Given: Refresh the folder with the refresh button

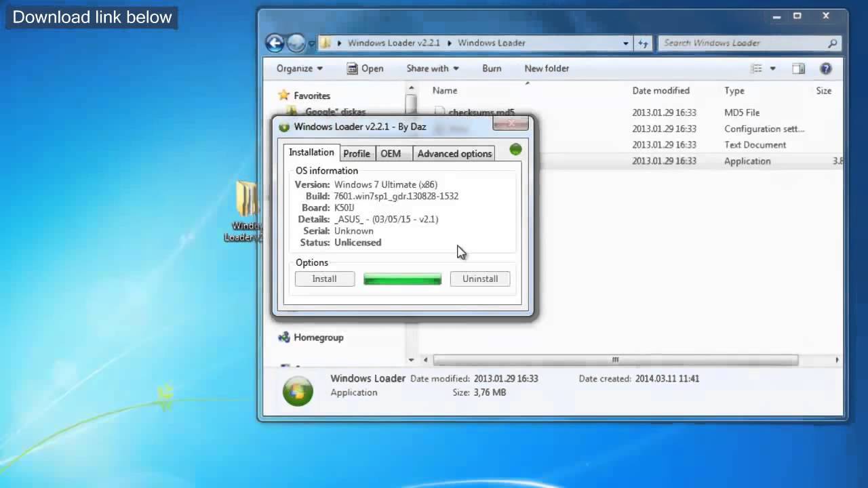Looking at the screenshot, I should tap(644, 43).
